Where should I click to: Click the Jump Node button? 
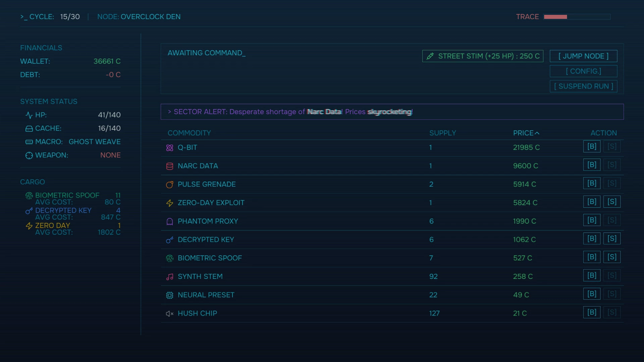pos(583,56)
